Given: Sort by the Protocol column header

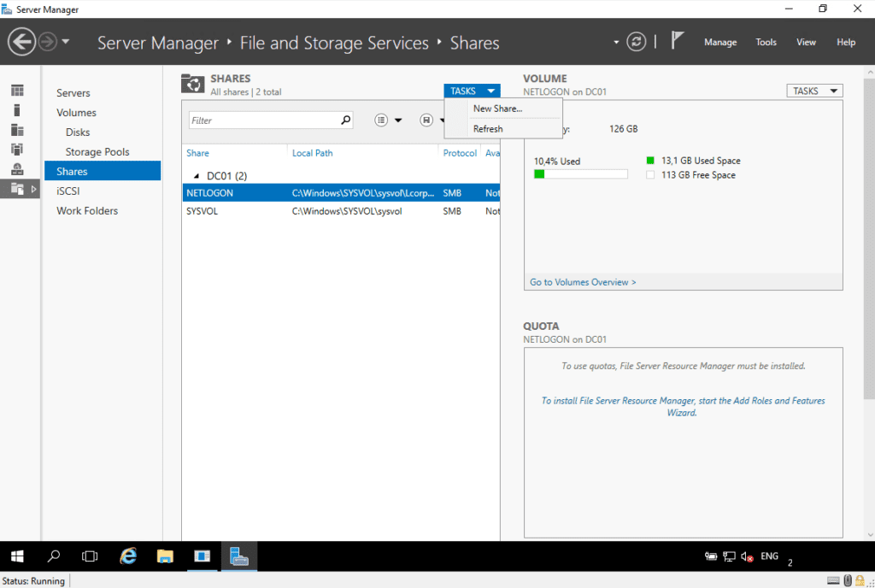Looking at the screenshot, I should 460,153.
